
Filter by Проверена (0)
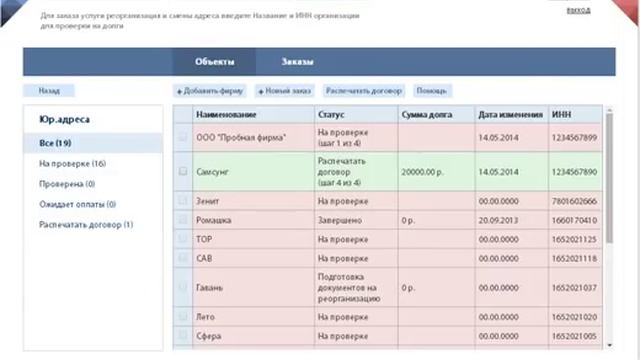pyautogui.click(x=67, y=184)
